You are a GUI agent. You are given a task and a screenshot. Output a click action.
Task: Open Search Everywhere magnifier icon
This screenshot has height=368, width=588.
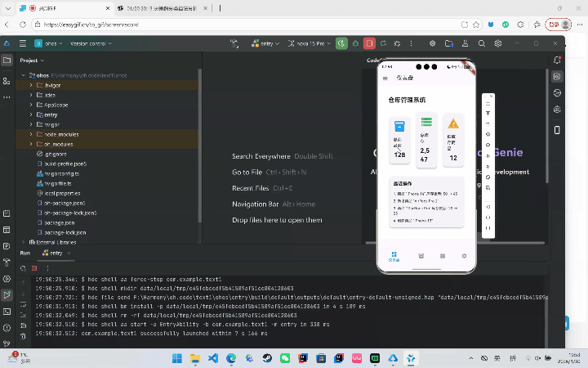pyautogui.click(x=482, y=43)
